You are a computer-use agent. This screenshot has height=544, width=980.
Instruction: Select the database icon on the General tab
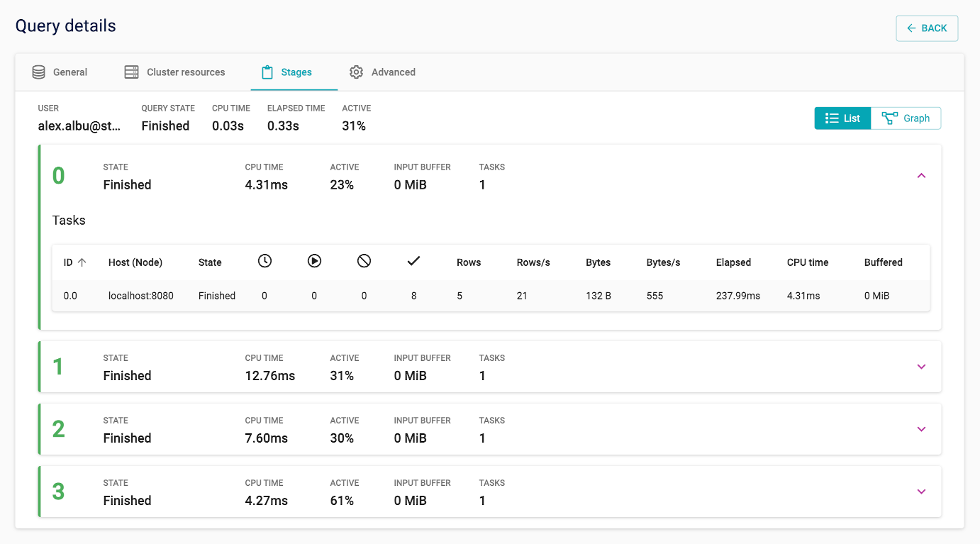pyautogui.click(x=38, y=72)
